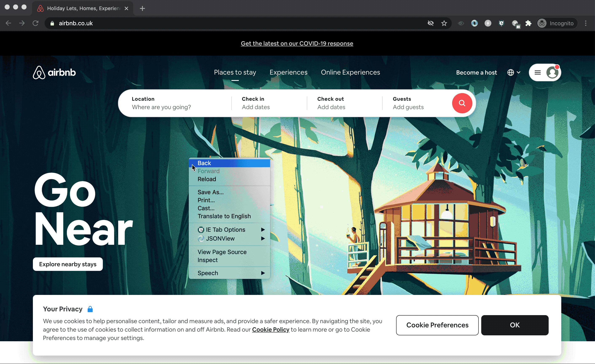
Task: Click the user profile avatar icon
Action: (x=553, y=72)
